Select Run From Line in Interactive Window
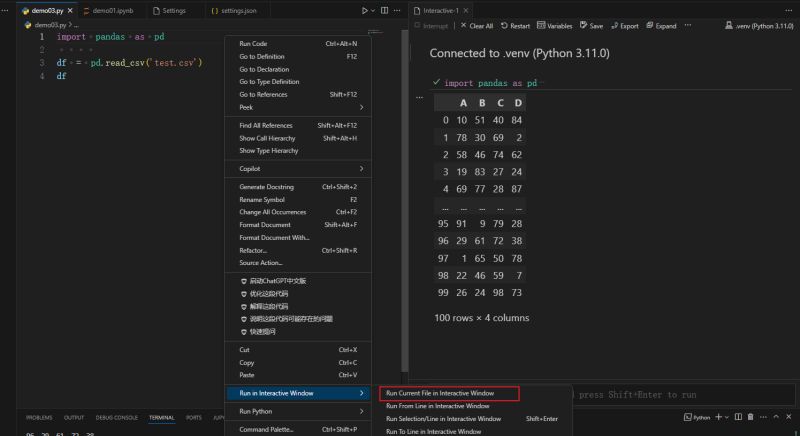The width and height of the screenshot is (800, 436). pyautogui.click(x=474, y=406)
